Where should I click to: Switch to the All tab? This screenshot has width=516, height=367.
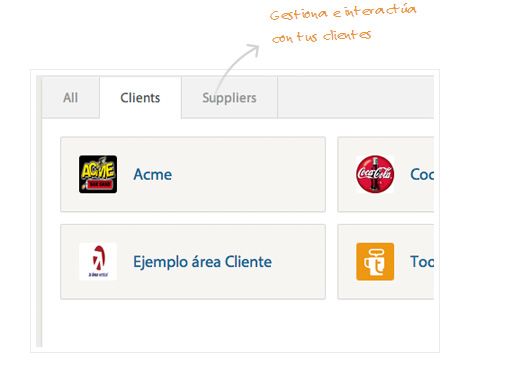pos(71,98)
